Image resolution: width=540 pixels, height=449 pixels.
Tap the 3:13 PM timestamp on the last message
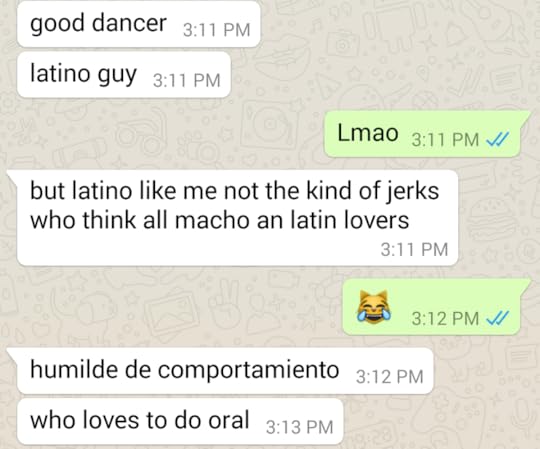tap(300, 427)
